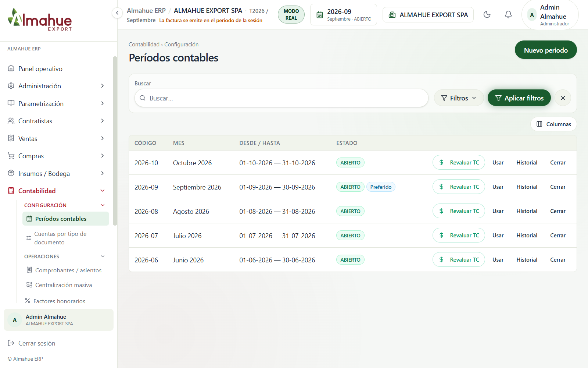Select Períodos contables menu item

click(x=66, y=219)
